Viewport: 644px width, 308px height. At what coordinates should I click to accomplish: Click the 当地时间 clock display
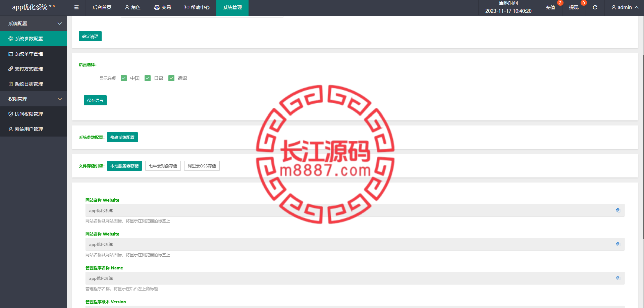coord(508,7)
